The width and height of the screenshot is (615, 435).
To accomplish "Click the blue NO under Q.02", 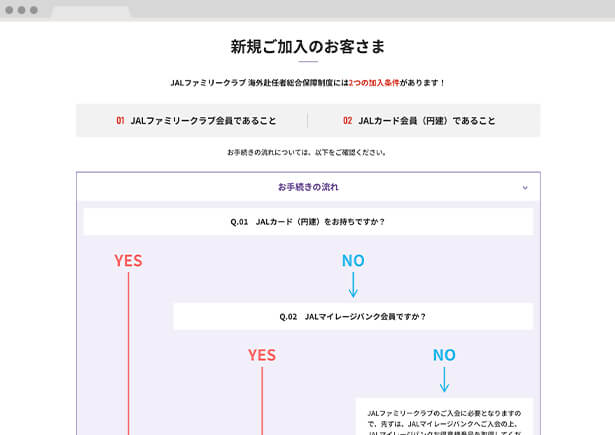I will tap(444, 355).
